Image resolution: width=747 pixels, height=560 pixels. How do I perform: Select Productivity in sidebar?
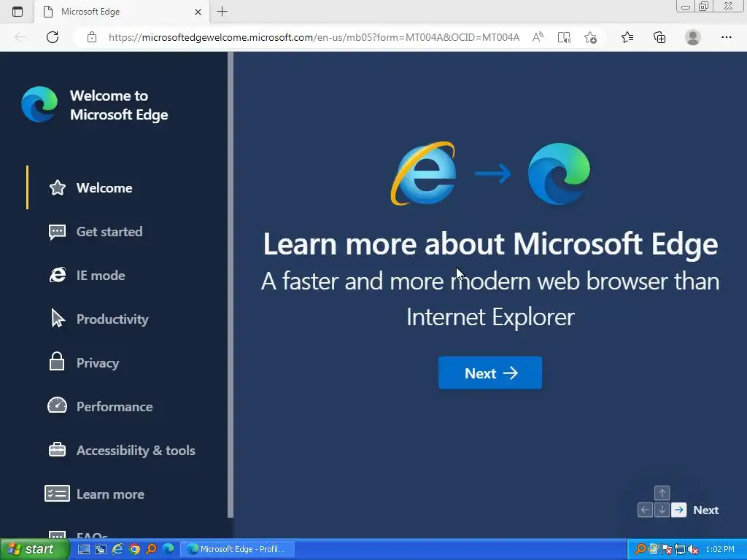click(112, 319)
